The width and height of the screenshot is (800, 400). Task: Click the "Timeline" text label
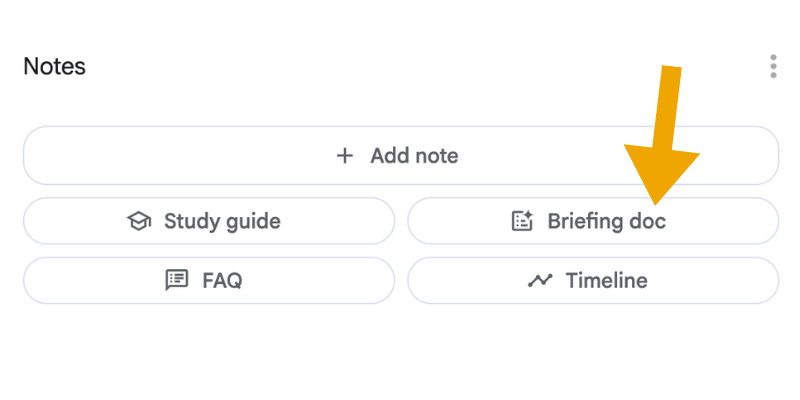point(606,281)
